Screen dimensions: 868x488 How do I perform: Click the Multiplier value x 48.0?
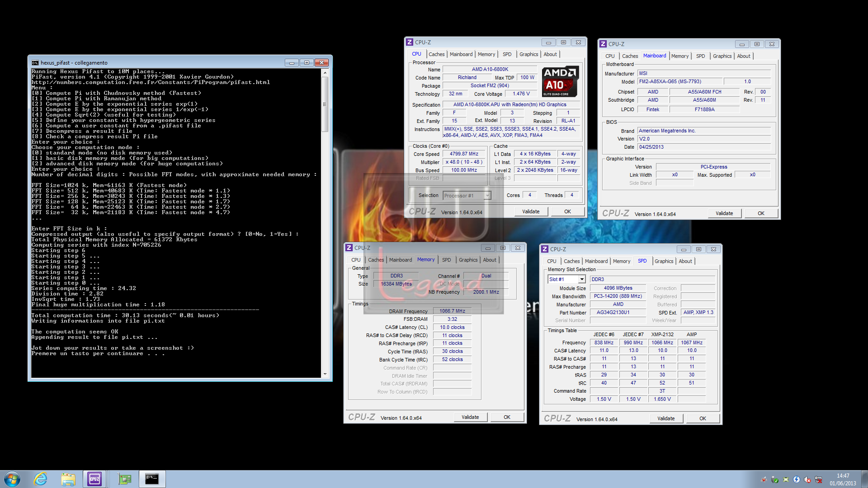(464, 162)
